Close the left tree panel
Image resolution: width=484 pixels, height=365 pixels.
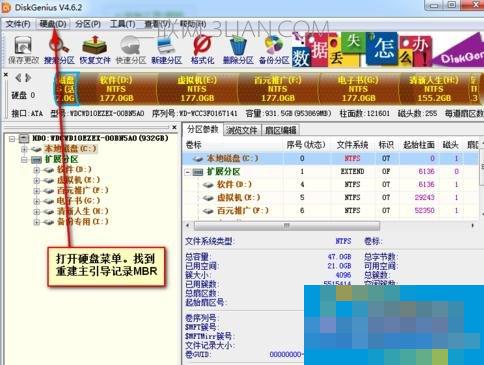point(174,127)
